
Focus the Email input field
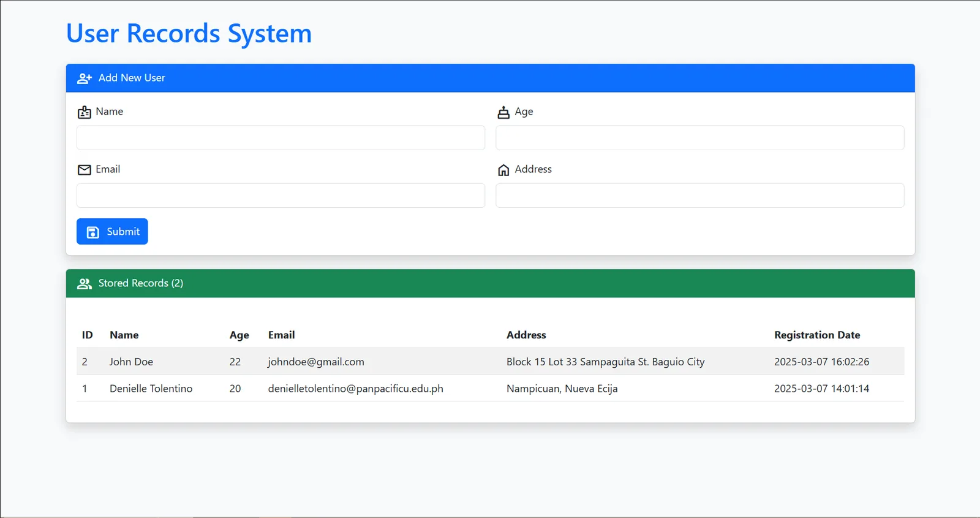[281, 196]
